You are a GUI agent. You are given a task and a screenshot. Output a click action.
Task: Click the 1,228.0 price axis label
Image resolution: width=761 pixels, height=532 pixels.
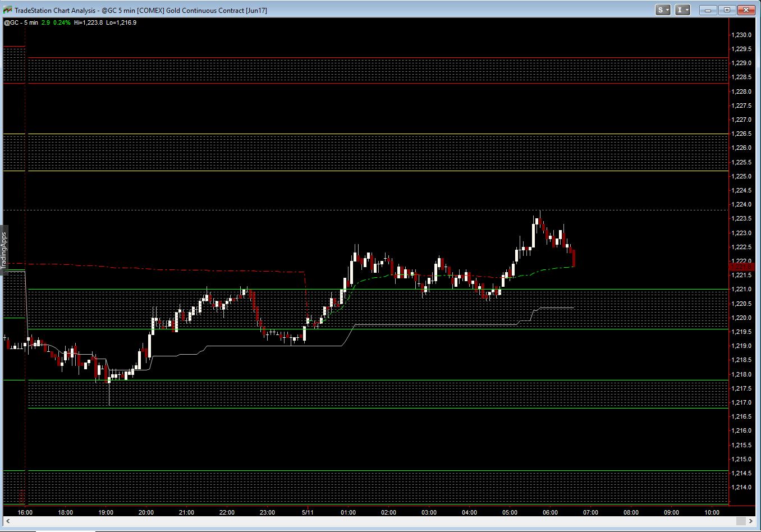tap(741, 91)
